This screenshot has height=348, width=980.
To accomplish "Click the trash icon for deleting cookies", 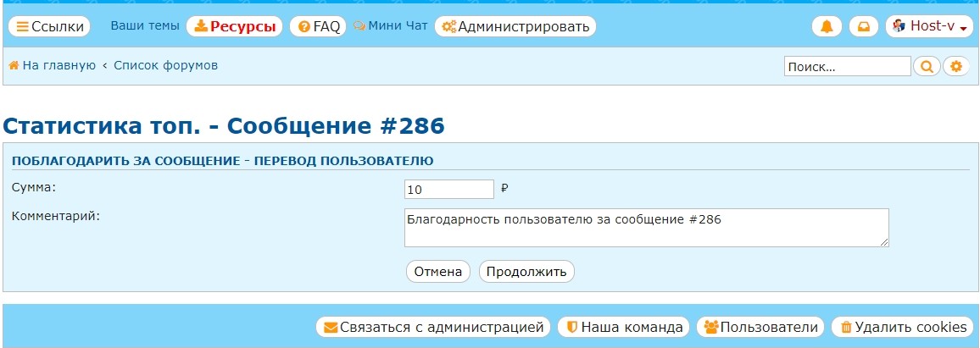I will tap(845, 327).
